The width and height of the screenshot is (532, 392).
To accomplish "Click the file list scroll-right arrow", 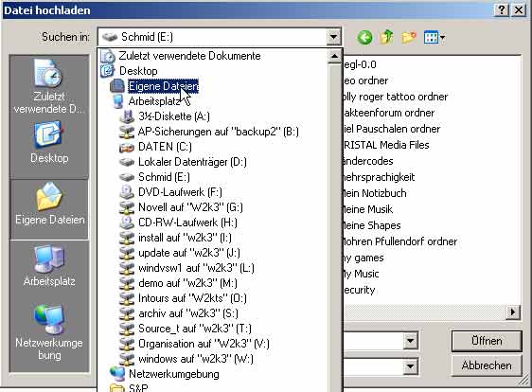I will (x=513, y=312).
